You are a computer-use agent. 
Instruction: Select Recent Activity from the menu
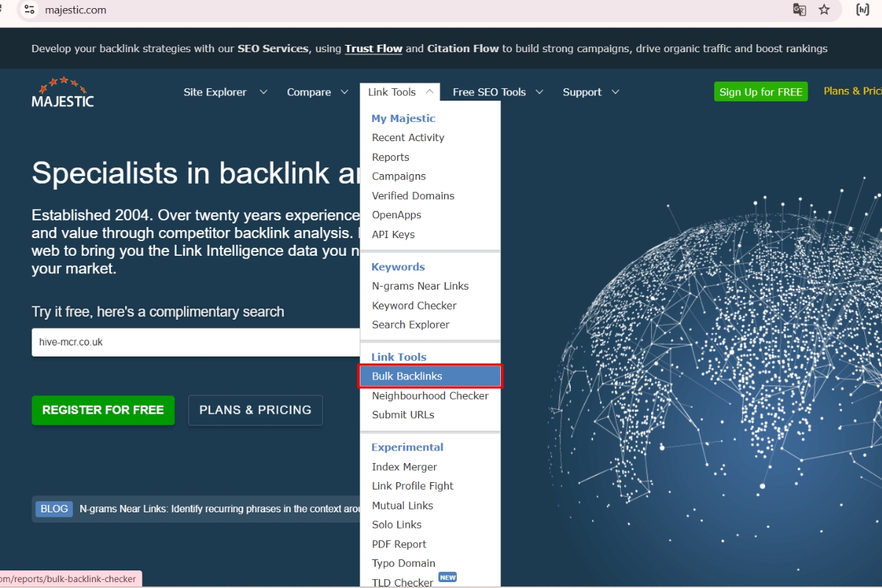[x=408, y=137]
